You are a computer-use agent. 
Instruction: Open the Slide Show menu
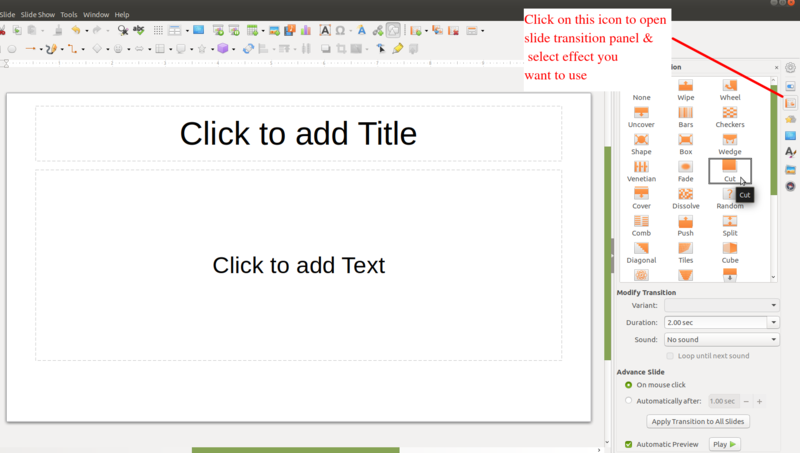(37, 14)
